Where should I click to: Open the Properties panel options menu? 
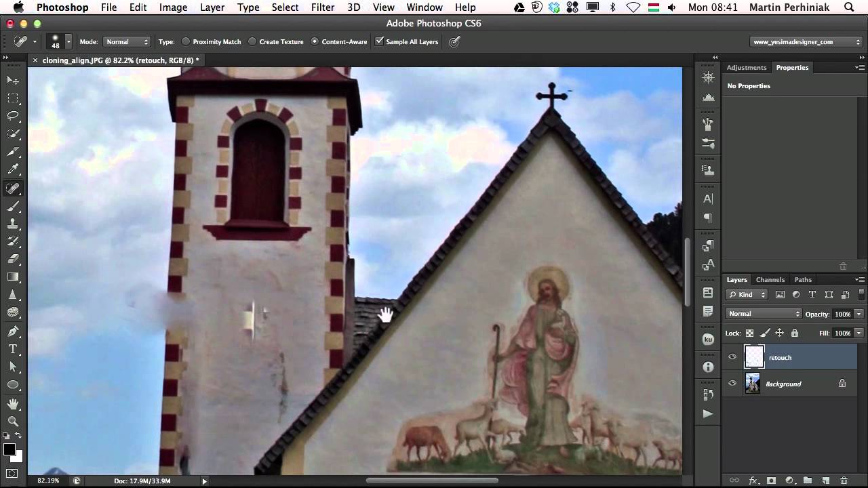(860, 68)
